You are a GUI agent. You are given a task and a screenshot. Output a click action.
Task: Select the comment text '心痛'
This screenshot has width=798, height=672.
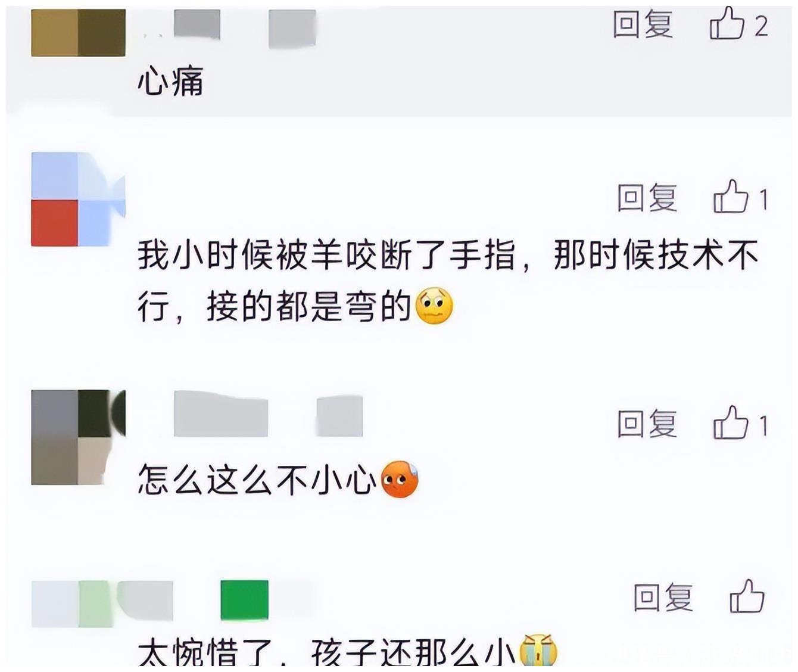pyautogui.click(x=171, y=80)
